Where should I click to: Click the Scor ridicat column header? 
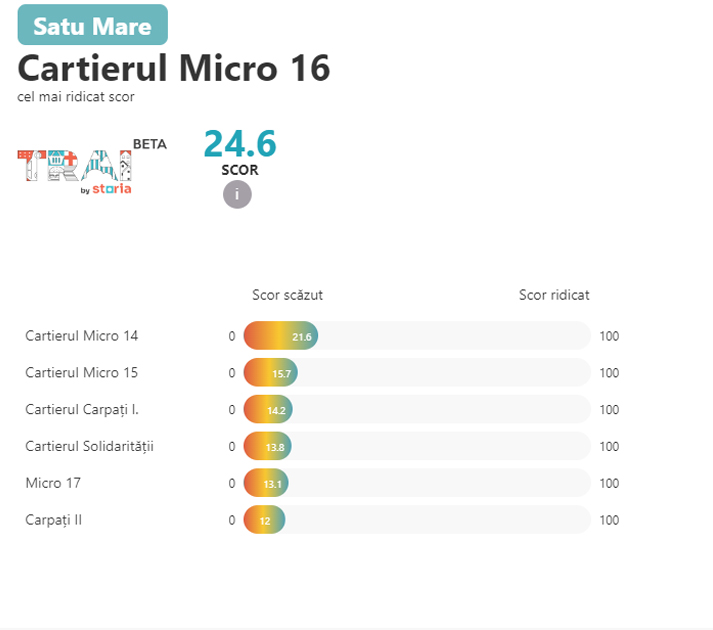554,295
